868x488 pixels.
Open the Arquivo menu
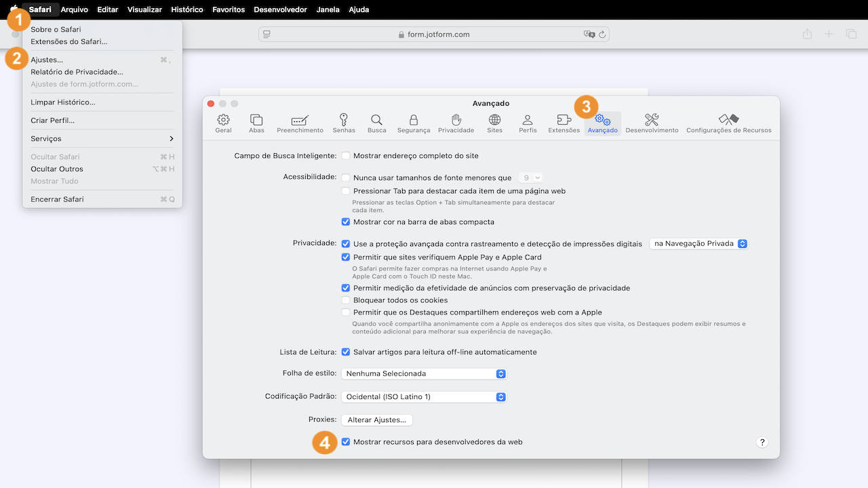[x=75, y=9]
